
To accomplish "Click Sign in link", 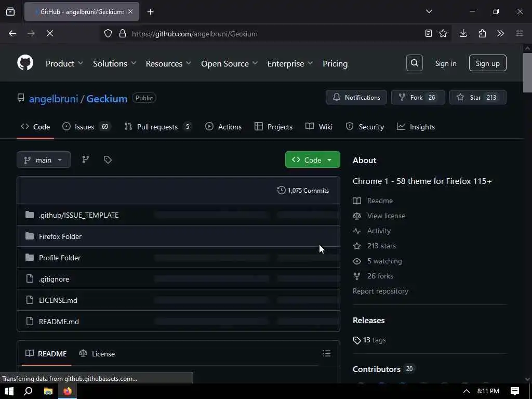I will point(446,63).
